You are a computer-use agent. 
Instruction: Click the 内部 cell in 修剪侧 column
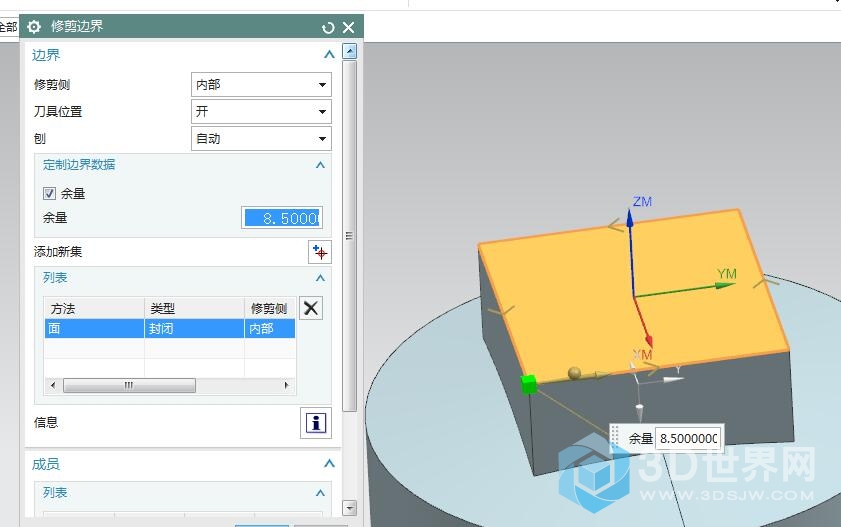tap(270, 329)
